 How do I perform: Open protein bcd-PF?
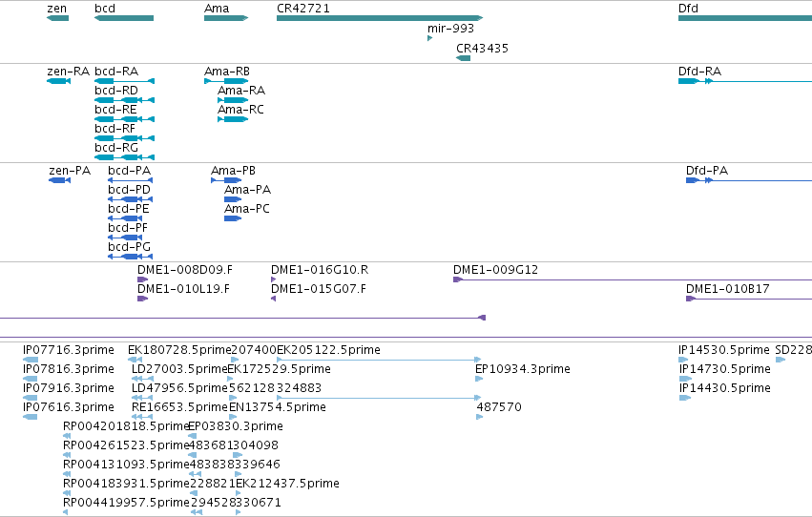(125, 238)
